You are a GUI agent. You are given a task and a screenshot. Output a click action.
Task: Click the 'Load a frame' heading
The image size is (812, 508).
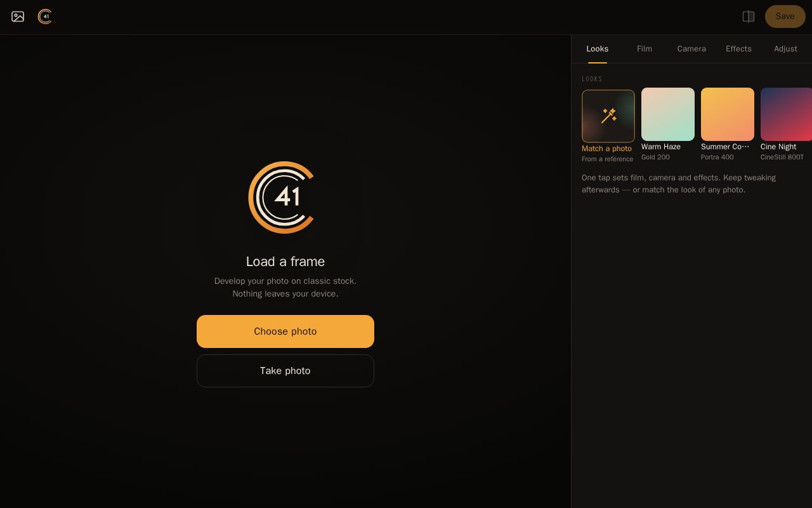pos(285,262)
